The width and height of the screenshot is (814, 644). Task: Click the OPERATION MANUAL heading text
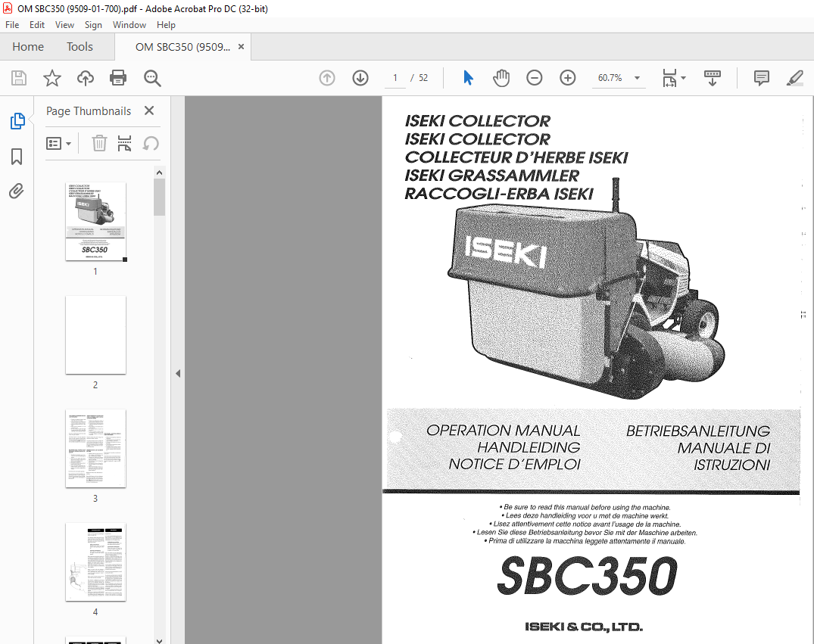click(x=503, y=430)
